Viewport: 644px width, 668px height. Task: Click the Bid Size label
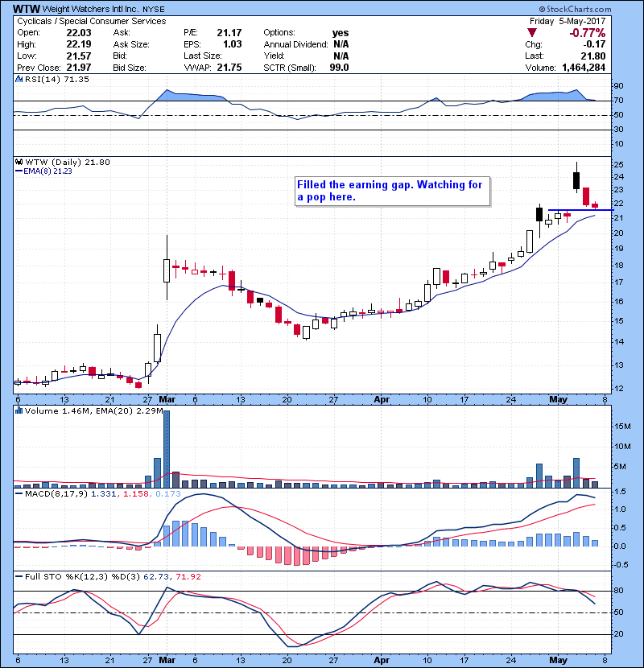pos(130,68)
